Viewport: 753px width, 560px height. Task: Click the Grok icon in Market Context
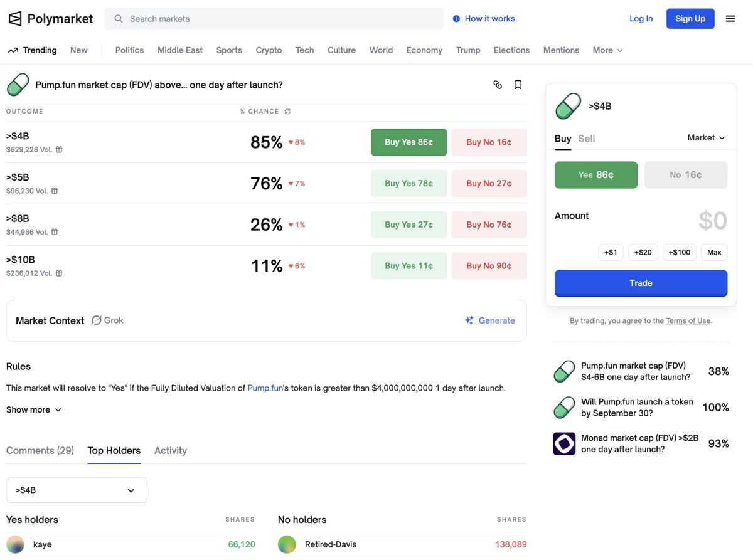coord(97,320)
